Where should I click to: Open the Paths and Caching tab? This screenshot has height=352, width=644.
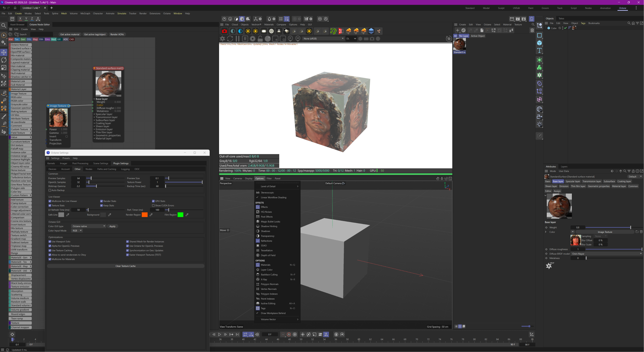107,169
